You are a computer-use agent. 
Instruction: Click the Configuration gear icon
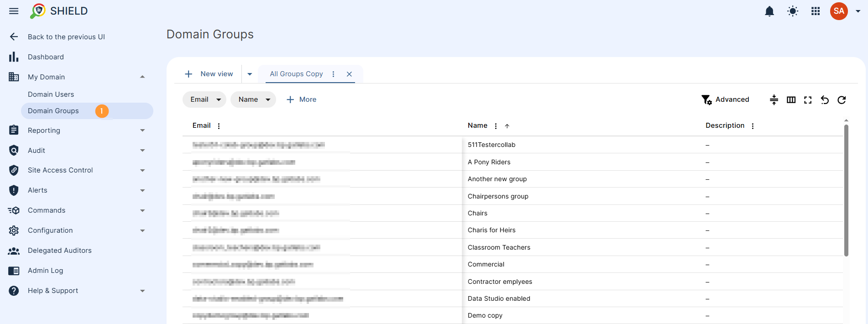click(x=14, y=230)
